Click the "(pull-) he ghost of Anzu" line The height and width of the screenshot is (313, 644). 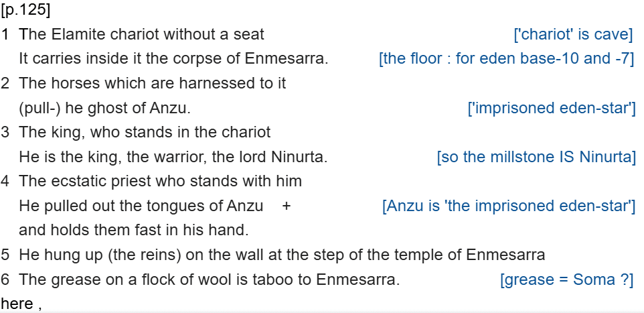pos(105,108)
